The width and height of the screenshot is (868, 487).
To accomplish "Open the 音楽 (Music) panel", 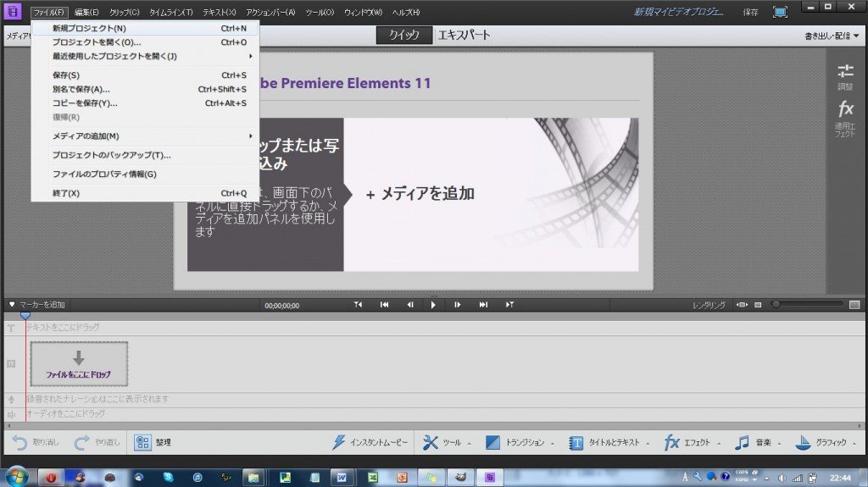I will tap(757, 442).
